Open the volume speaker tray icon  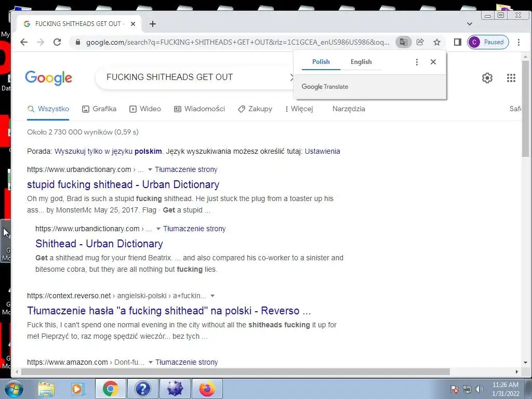click(x=480, y=389)
